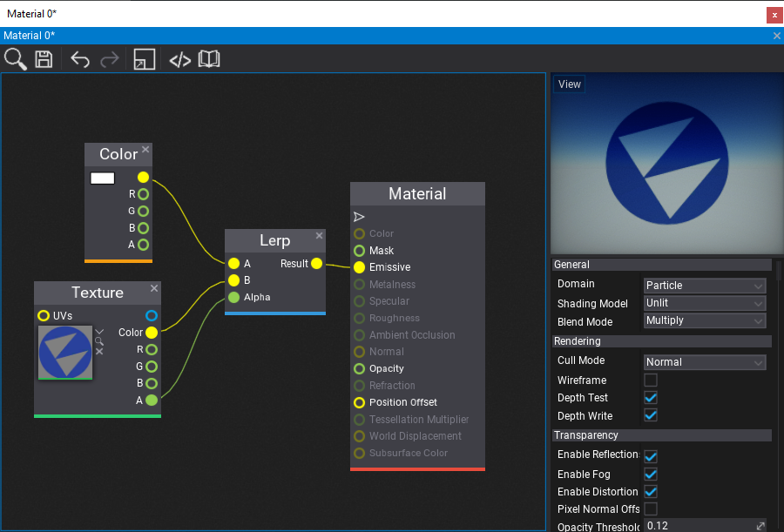Image resolution: width=784 pixels, height=532 pixels.
Task: Click the Color node A output pin
Action: point(143,245)
